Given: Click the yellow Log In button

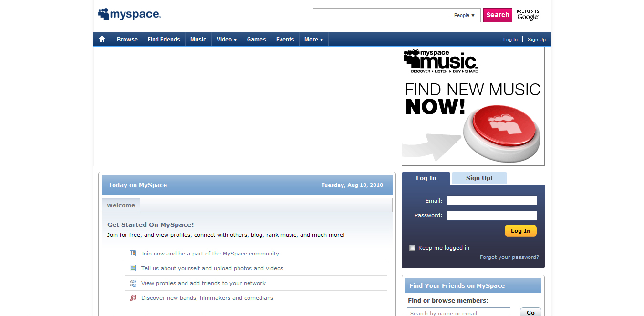Looking at the screenshot, I should [520, 231].
